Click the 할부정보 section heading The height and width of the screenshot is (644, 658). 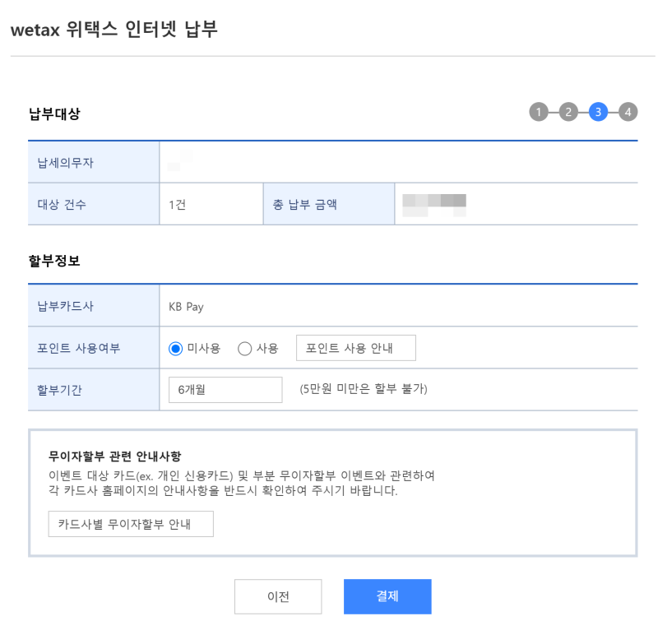click(x=54, y=261)
